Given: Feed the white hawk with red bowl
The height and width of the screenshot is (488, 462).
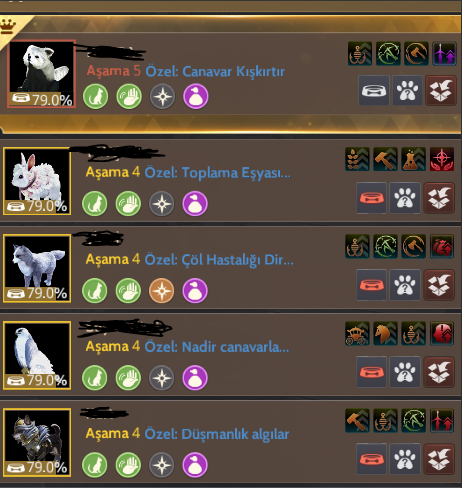Looking at the screenshot, I should click(x=371, y=372).
